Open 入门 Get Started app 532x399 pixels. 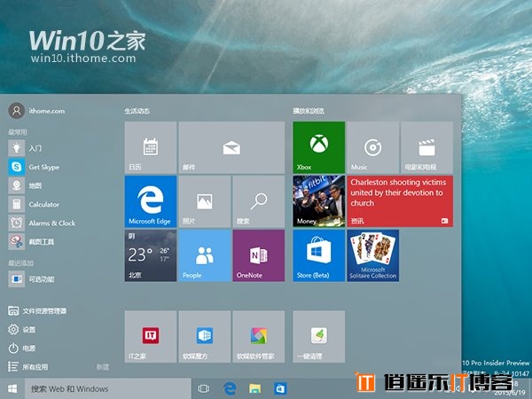(x=26, y=148)
